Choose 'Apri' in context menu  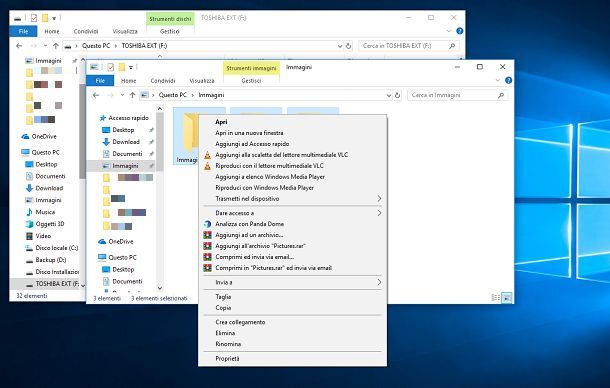(x=221, y=122)
